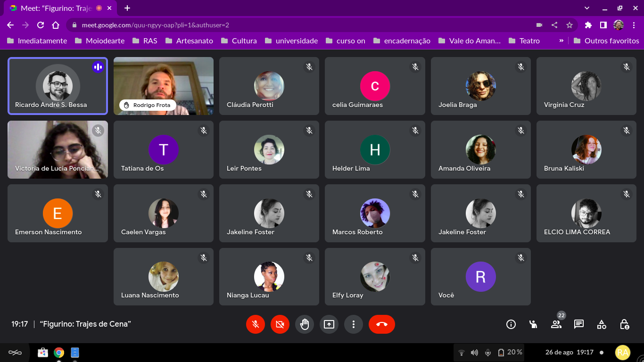Open the activities shapes icon

click(x=602, y=324)
